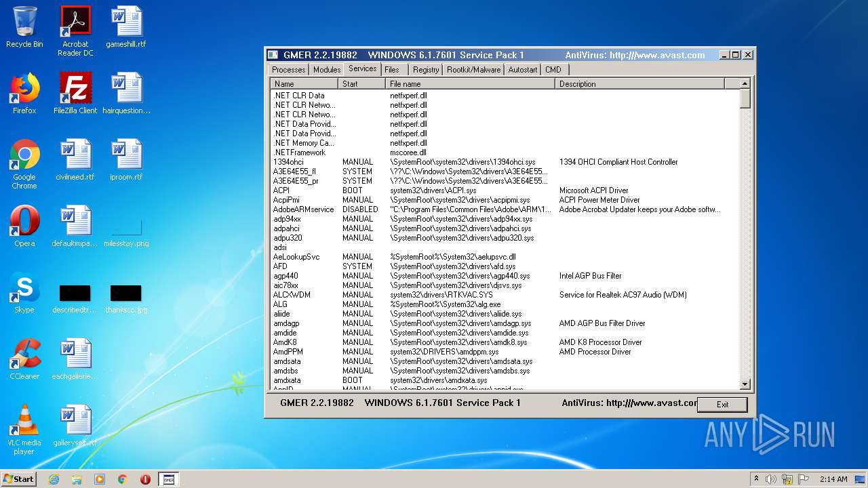Sort services by Name column
The image size is (868, 488).
[304, 84]
